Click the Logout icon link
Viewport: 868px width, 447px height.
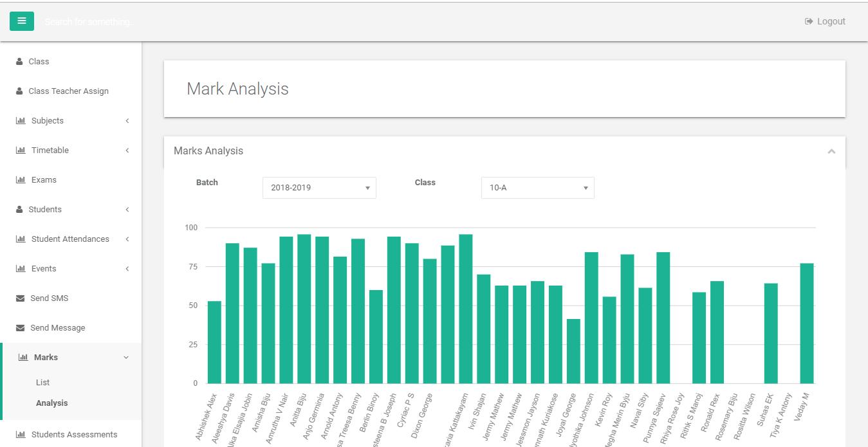point(809,21)
